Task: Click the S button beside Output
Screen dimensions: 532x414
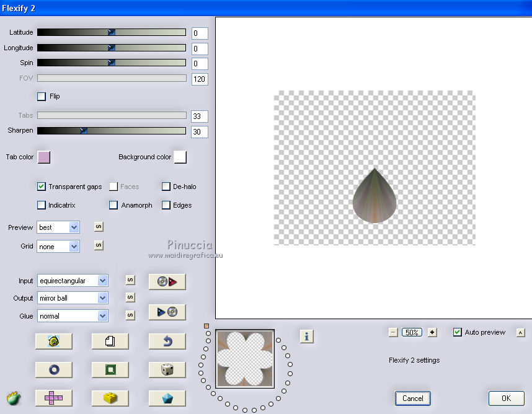Action: tap(130, 297)
